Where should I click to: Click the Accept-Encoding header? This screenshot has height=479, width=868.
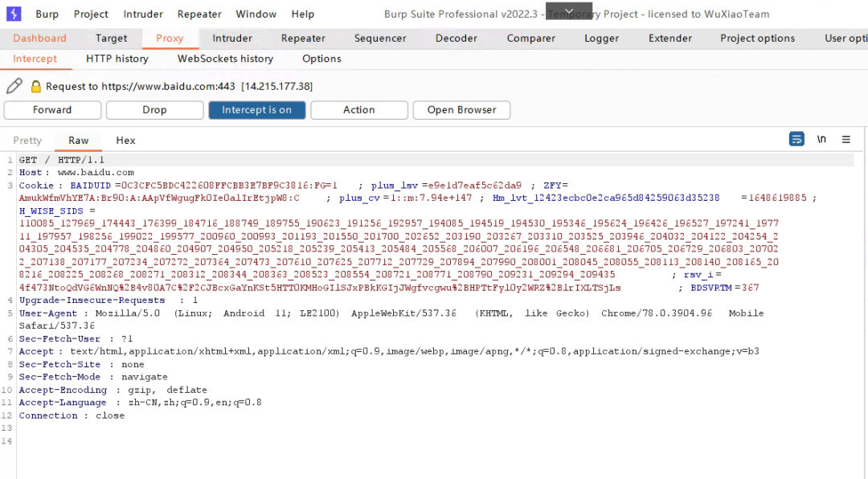point(63,390)
